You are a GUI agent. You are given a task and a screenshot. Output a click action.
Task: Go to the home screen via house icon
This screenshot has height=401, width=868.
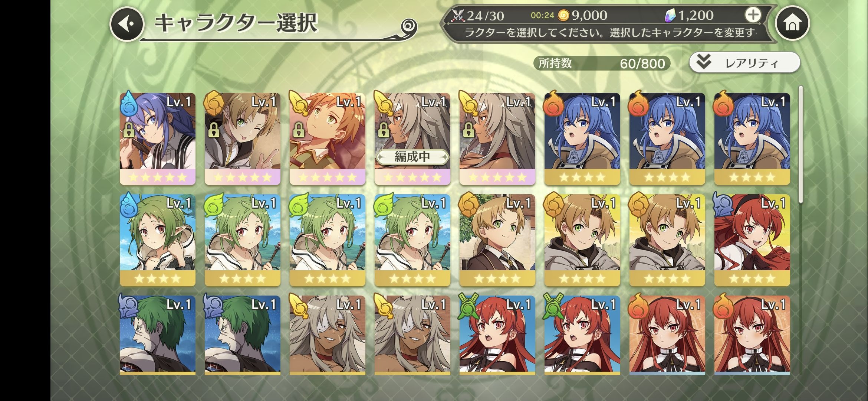792,23
